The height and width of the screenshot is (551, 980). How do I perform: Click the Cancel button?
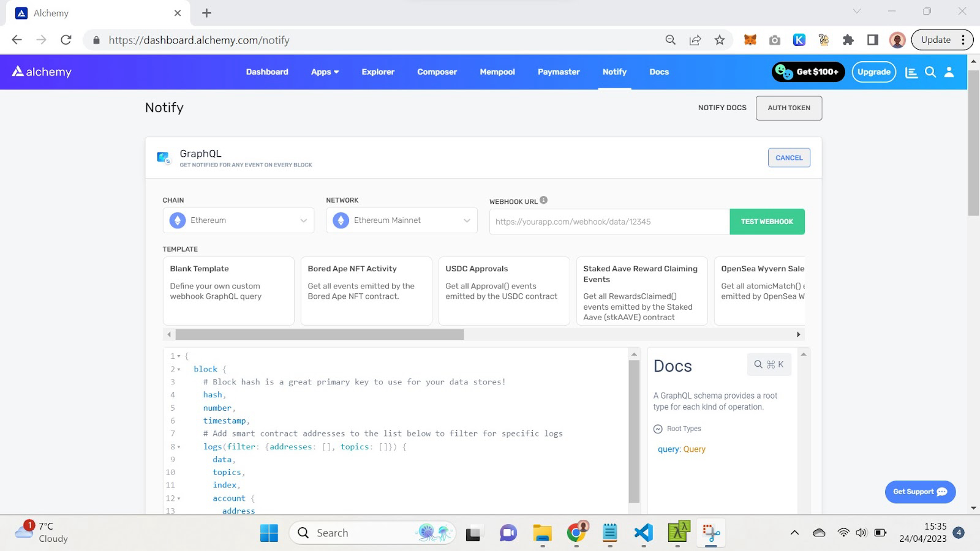[789, 158]
